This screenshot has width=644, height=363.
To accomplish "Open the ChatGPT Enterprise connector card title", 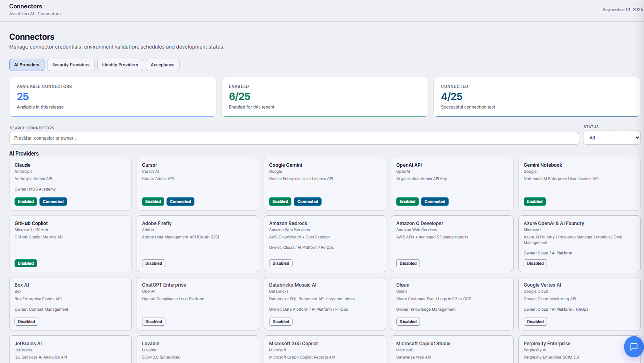I will [x=164, y=285].
